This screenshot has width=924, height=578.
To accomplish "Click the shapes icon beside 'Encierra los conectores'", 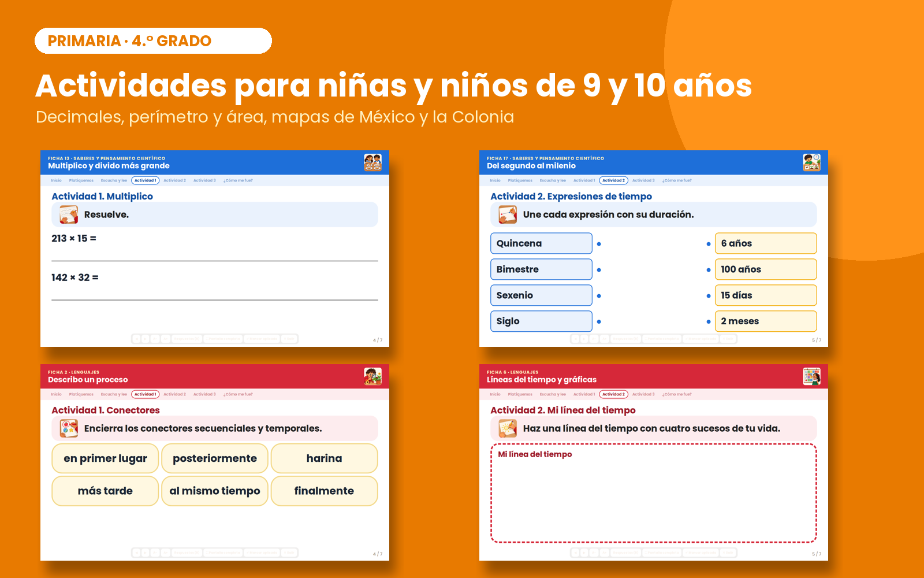I will 69,428.
